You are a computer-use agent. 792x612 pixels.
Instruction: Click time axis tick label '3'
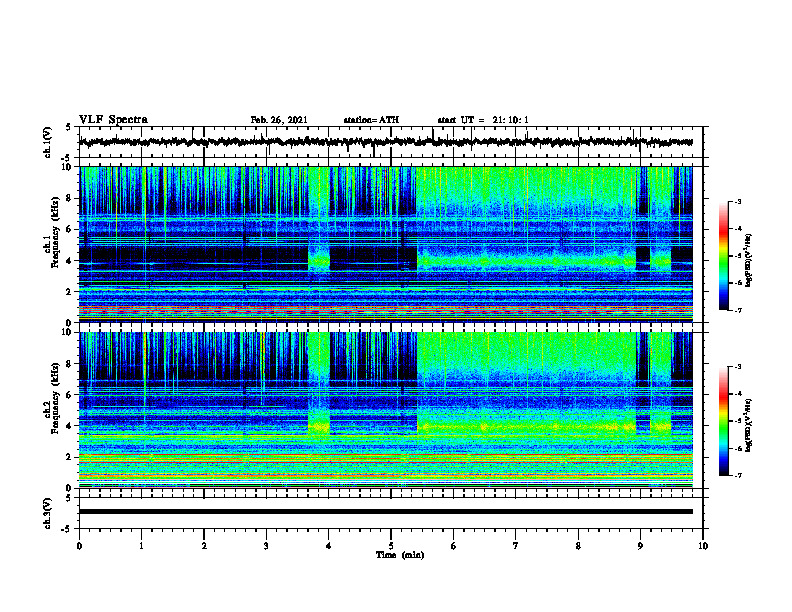point(266,546)
